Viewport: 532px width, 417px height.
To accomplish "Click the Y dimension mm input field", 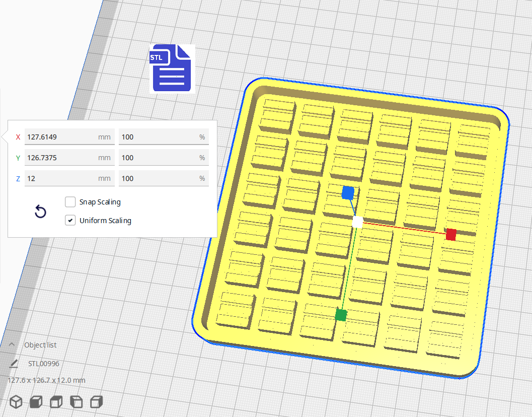I will 60,158.
